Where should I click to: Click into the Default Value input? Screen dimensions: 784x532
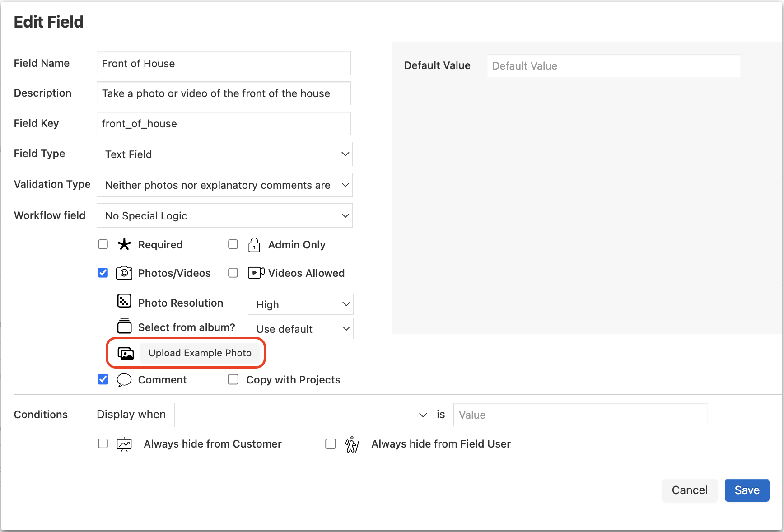point(613,66)
